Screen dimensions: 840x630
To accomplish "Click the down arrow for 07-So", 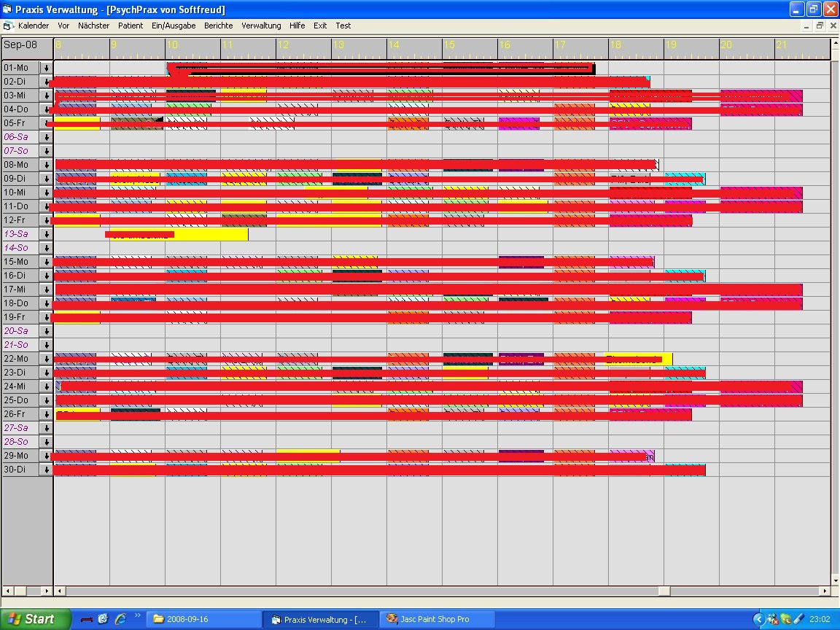I will click(x=47, y=151).
